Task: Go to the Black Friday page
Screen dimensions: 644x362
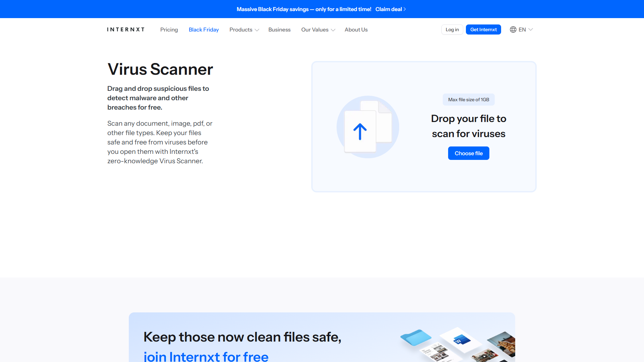Action: click(204, 29)
